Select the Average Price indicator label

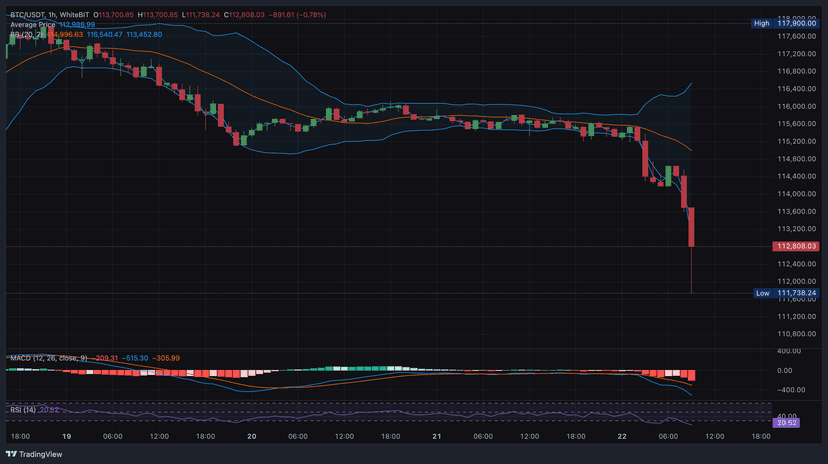point(33,25)
